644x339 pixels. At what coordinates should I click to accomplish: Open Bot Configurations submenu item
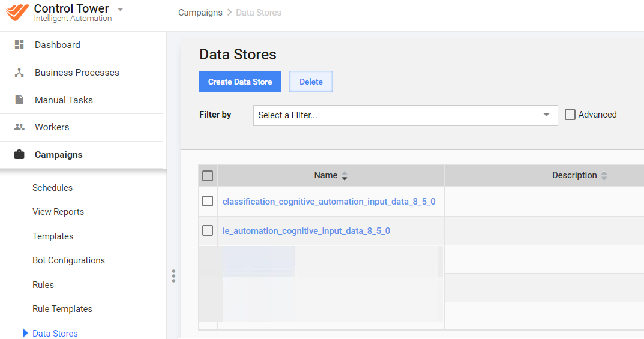(x=68, y=260)
